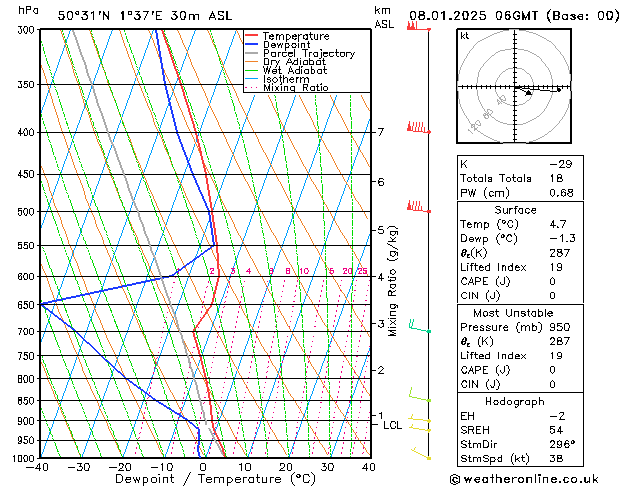Click the blue Dewpoint line swatch in legend
Screen dimensions: 629x486
coord(251,45)
